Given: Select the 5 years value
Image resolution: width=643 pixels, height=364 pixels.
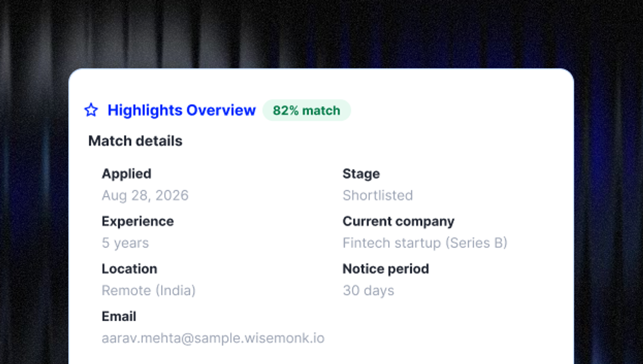Looking at the screenshot, I should coord(125,243).
